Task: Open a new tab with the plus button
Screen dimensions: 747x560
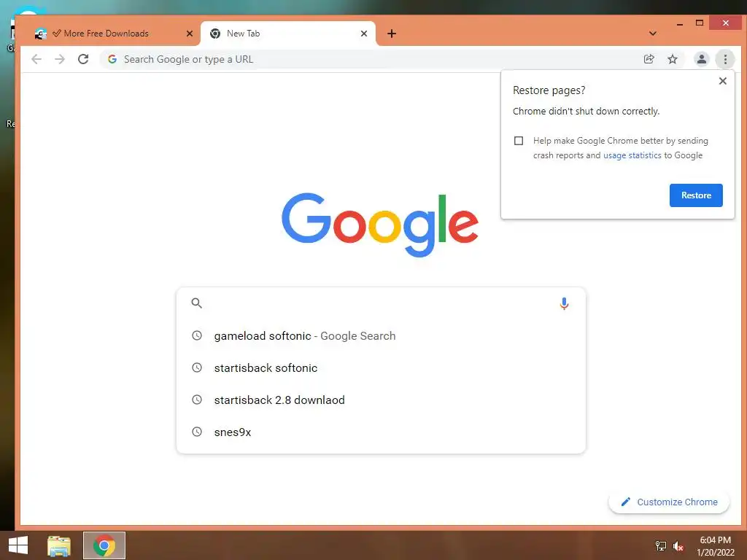Action: 392,34
